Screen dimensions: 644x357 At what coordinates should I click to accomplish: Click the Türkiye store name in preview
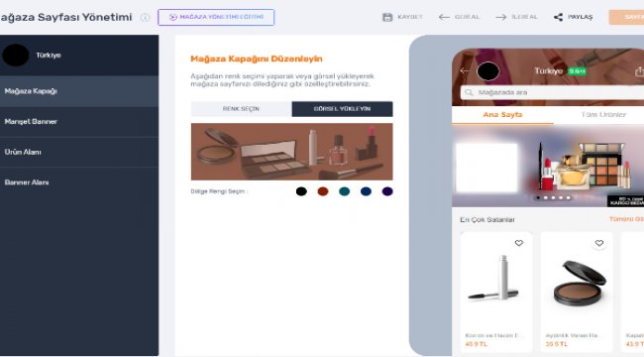point(548,71)
